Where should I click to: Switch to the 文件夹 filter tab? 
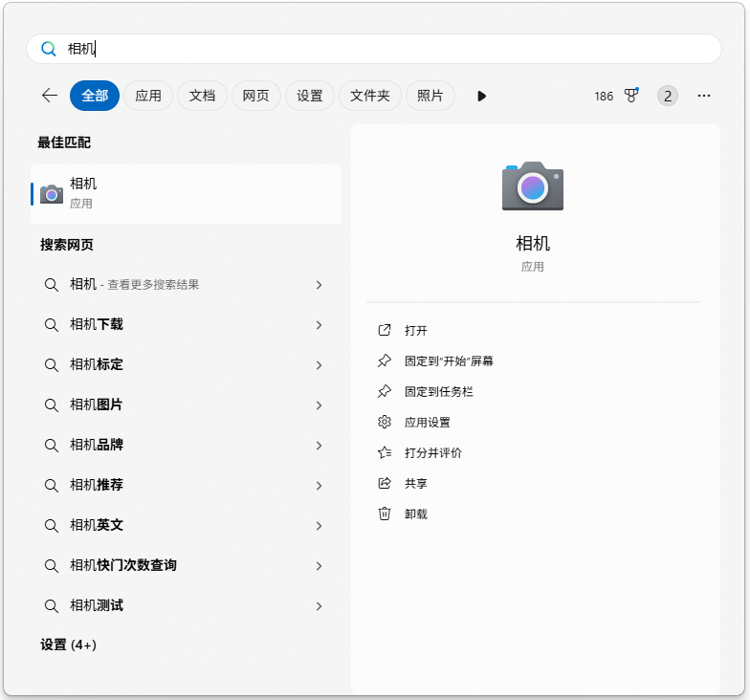tap(369, 96)
